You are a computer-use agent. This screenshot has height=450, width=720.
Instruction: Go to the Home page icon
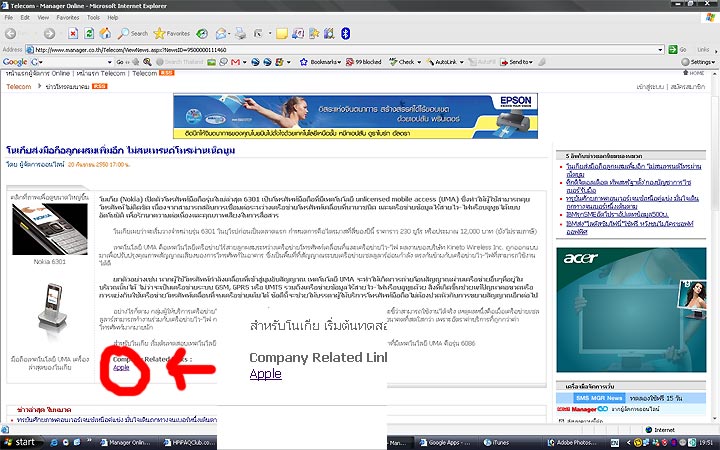(105, 33)
